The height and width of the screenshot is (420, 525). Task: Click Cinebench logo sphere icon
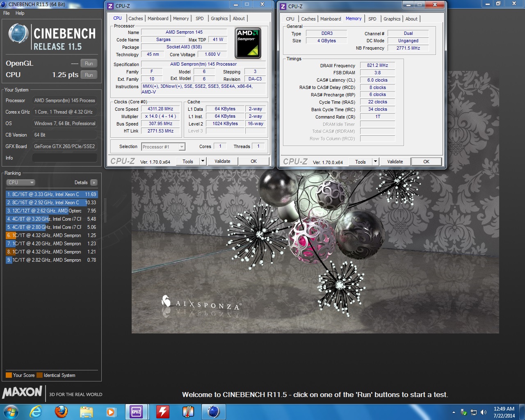pos(18,34)
